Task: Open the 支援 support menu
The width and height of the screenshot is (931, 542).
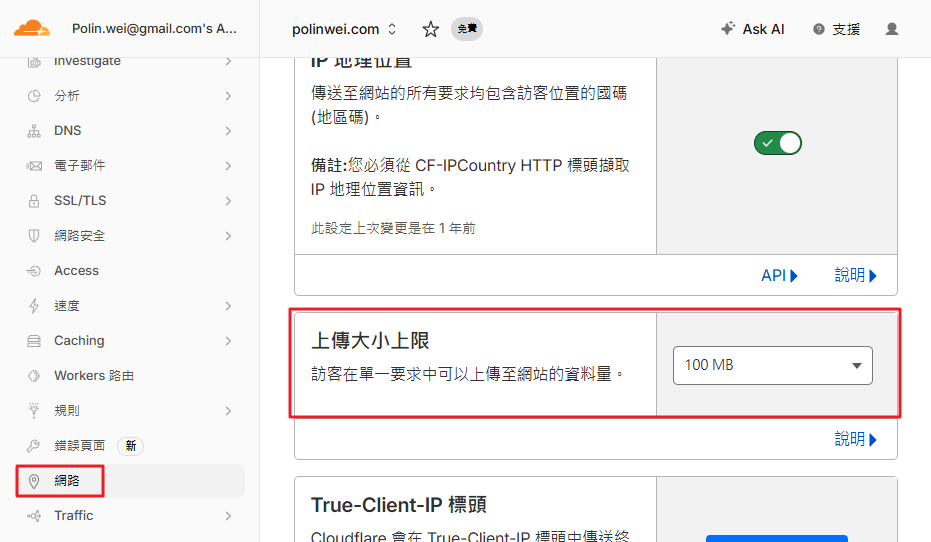Action: click(x=837, y=29)
